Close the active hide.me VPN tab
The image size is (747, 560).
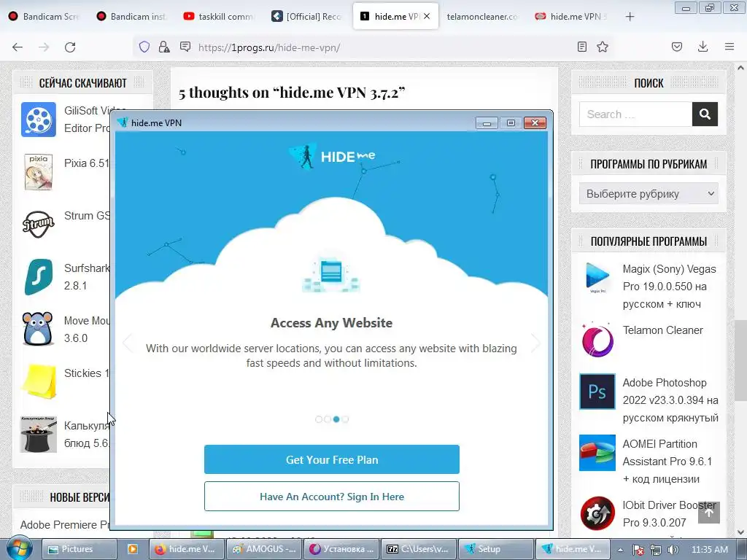(x=427, y=16)
